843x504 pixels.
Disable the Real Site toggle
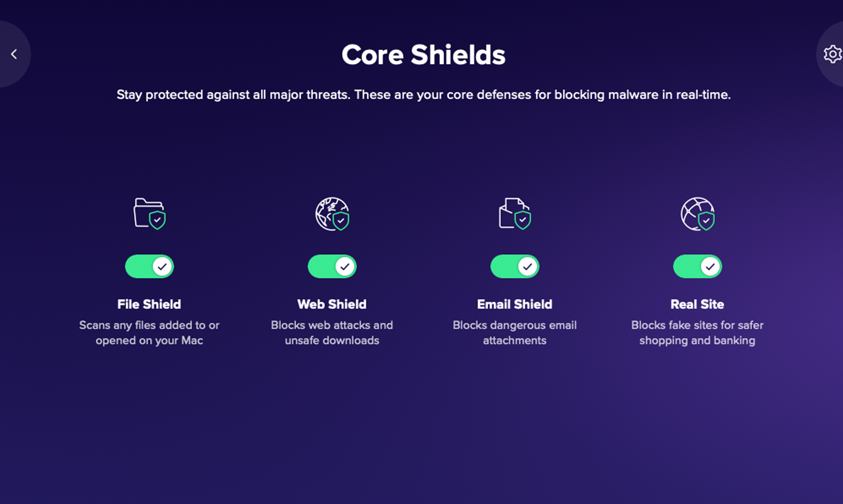pyautogui.click(x=696, y=266)
